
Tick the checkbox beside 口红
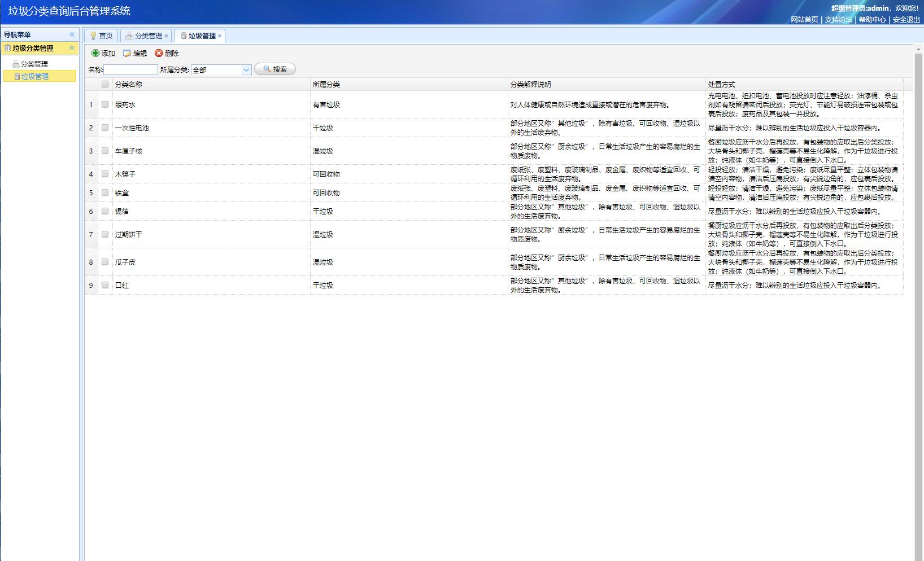click(x=105, y=285)
